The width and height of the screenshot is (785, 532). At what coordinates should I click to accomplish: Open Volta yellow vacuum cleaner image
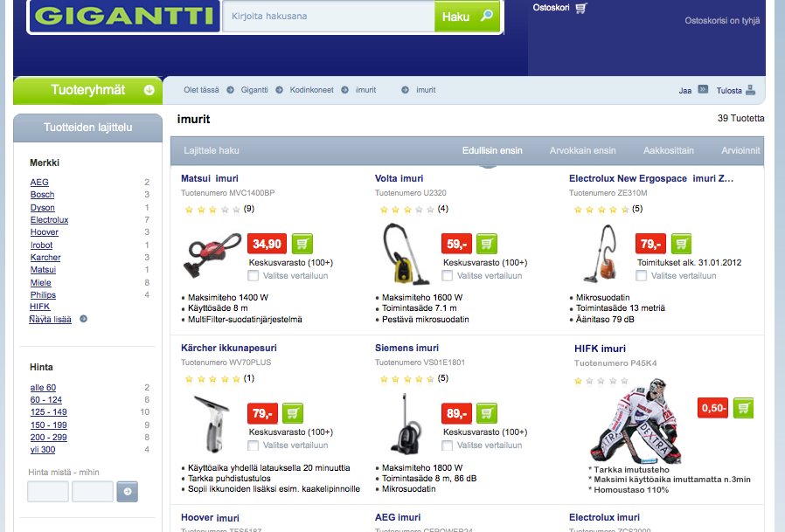pyautogui.click(x=405, y=253)
